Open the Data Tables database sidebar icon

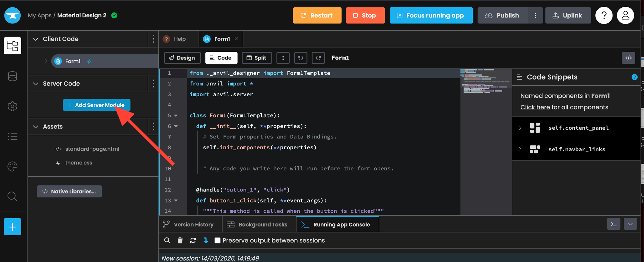tap(12, 76)
